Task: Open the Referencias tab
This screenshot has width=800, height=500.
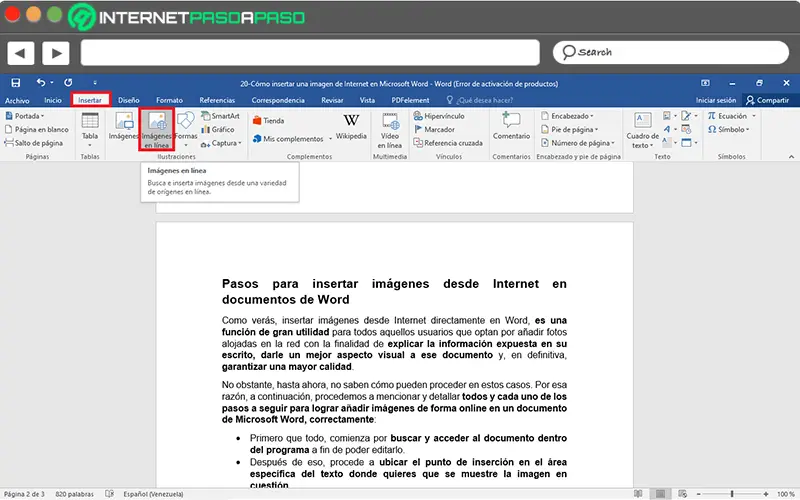Action: pos(217,100)
